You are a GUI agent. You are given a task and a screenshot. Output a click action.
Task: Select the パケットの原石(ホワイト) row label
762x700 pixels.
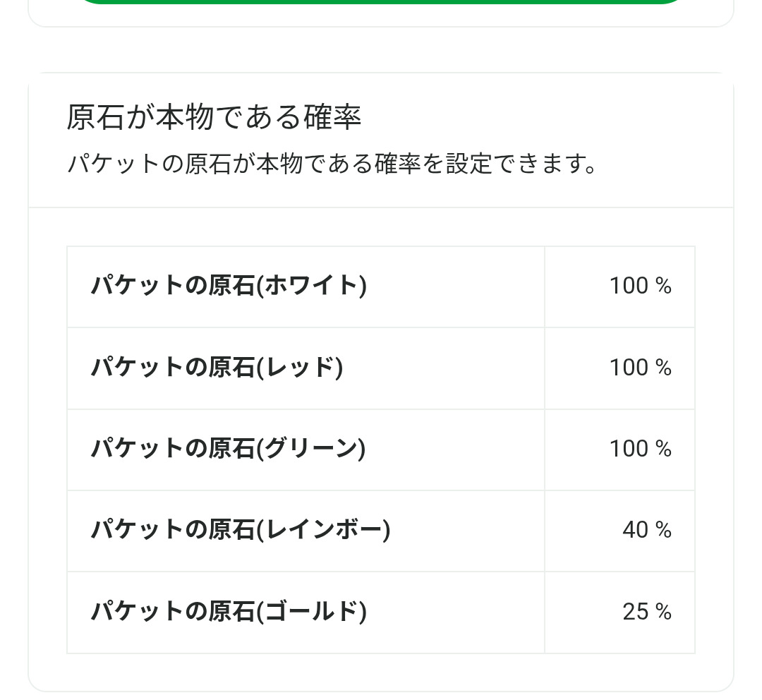point(229,286)
